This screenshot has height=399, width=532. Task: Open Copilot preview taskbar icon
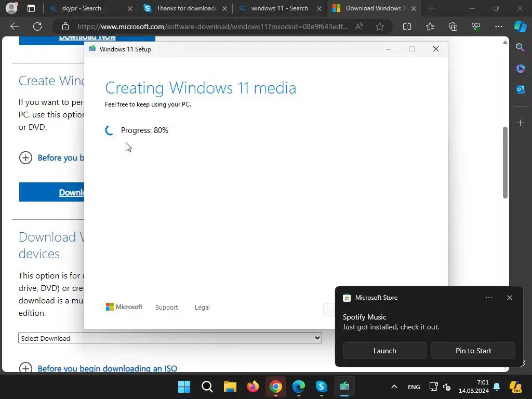[x=515, y=387]
